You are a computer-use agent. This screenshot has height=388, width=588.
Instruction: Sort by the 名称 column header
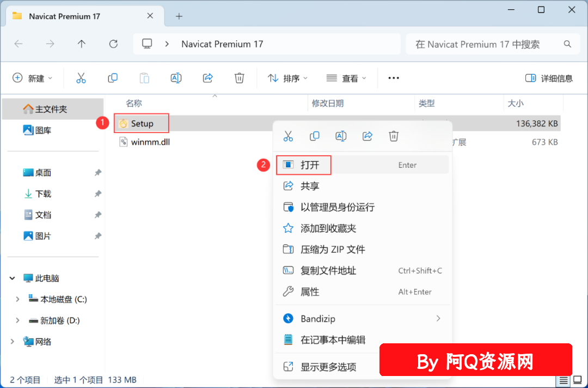(134, 103)
